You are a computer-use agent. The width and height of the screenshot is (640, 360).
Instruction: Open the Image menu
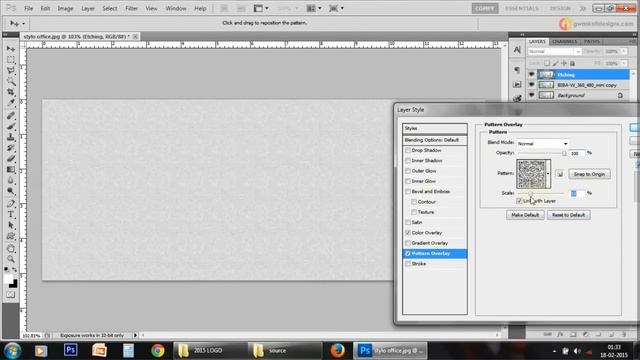pyautogui.click(x=65, y=8)
